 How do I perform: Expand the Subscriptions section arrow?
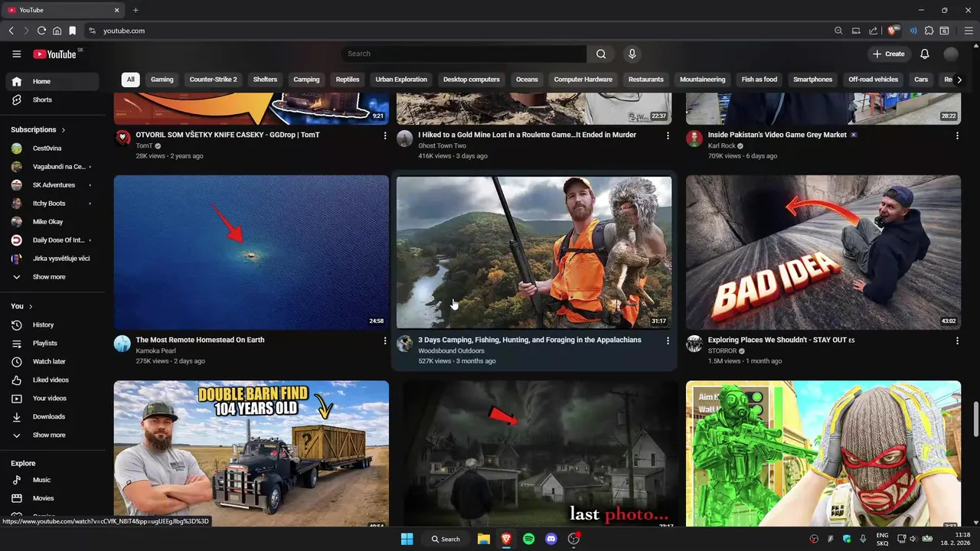pos(64,130)
